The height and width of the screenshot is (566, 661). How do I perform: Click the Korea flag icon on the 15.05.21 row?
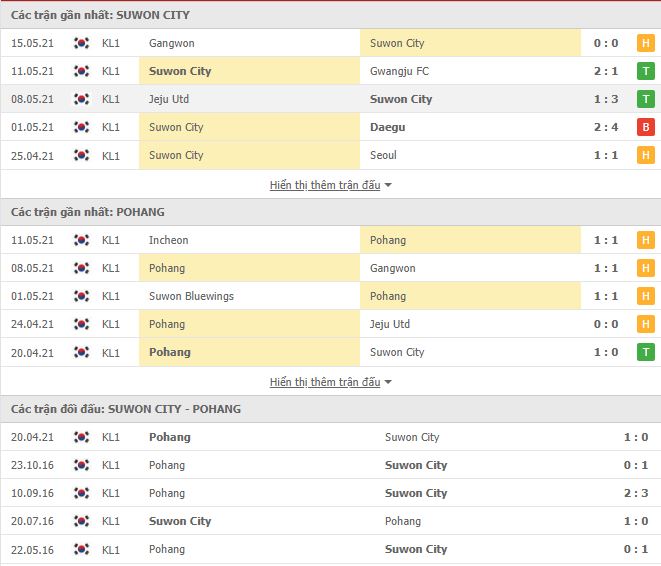(x=81, y=43)
